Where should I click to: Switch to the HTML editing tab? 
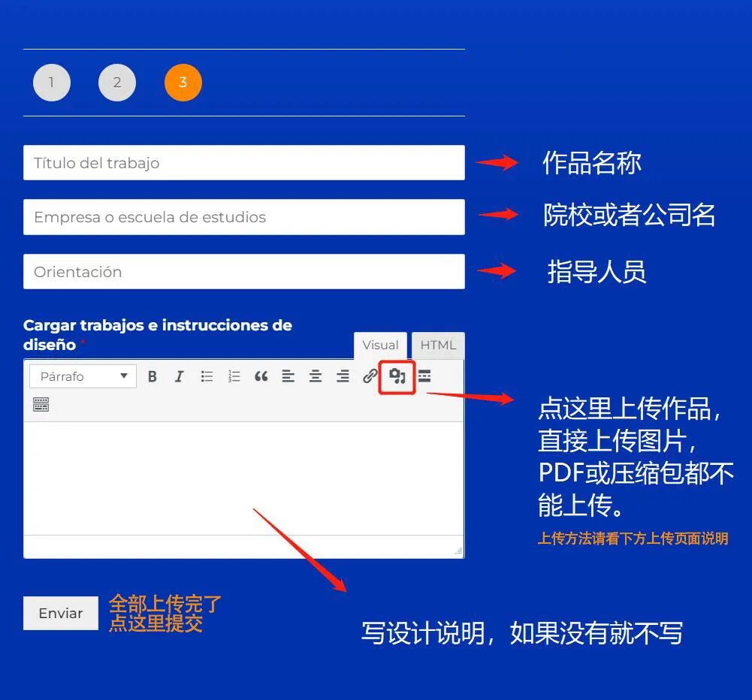(438, 345)
